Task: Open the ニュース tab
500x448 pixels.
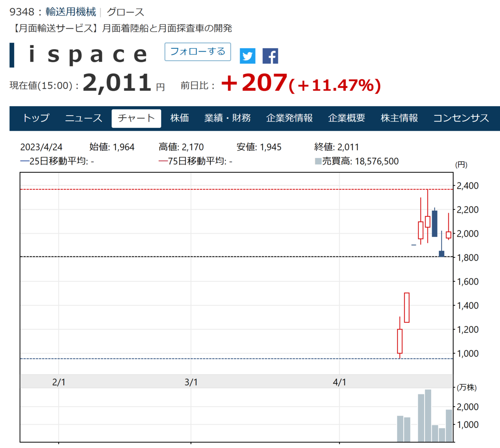Action: point(83,118)
